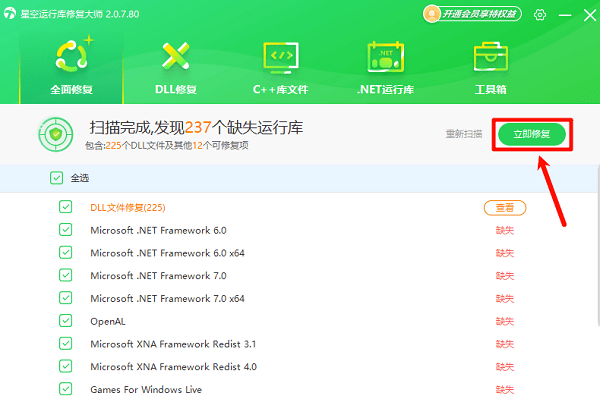The height and width of the screenshot is (399, 600).
Task: Click the DLL文件修复(225) label
Action: pos(128,208)
